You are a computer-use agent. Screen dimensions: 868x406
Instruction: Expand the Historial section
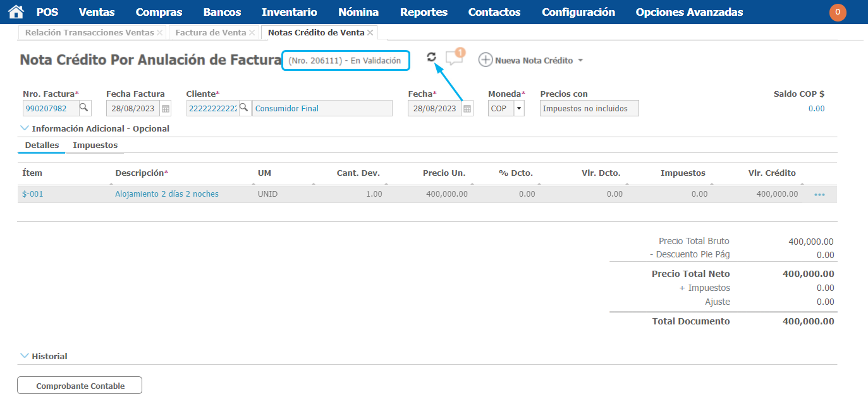pos(25,356)
